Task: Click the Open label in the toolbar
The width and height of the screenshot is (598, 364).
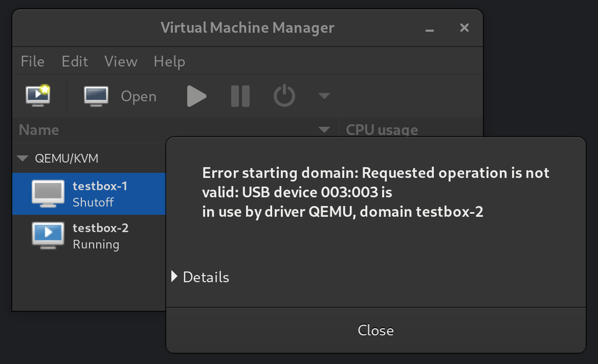Action: pos(139,96)
